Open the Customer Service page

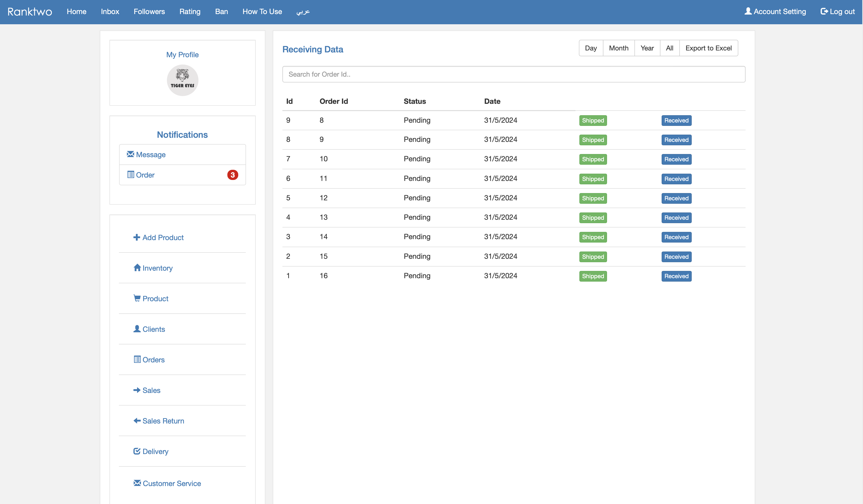tap(167, 483)
